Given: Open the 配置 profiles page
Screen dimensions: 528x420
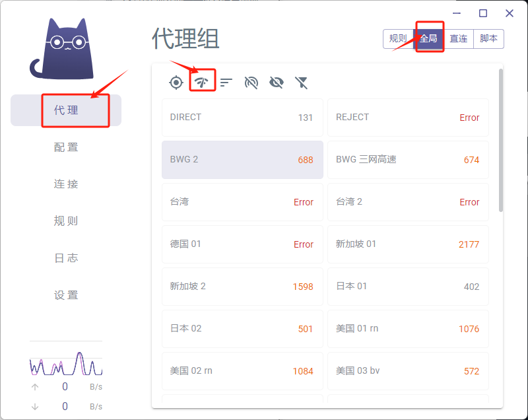Looking at the screenshot, I should click(66, 147).
